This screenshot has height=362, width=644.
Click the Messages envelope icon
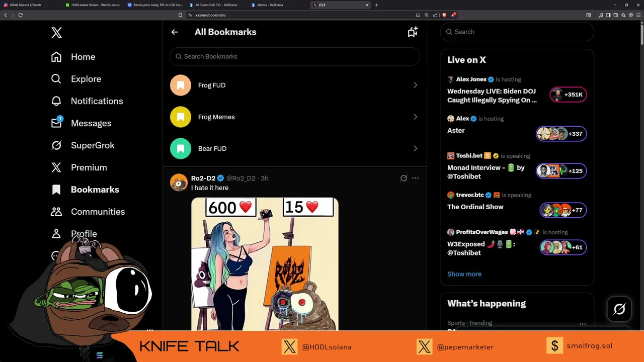click(56, 123)
